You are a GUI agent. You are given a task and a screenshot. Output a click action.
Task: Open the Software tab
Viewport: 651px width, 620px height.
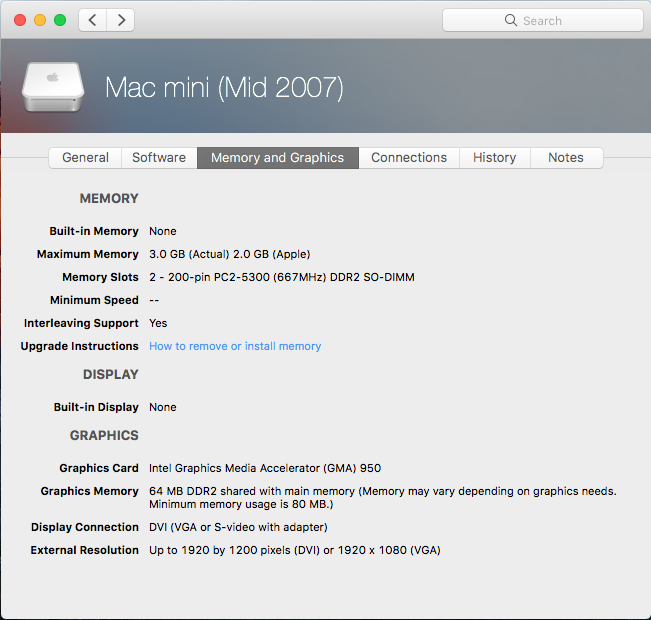tap(159, 158)
